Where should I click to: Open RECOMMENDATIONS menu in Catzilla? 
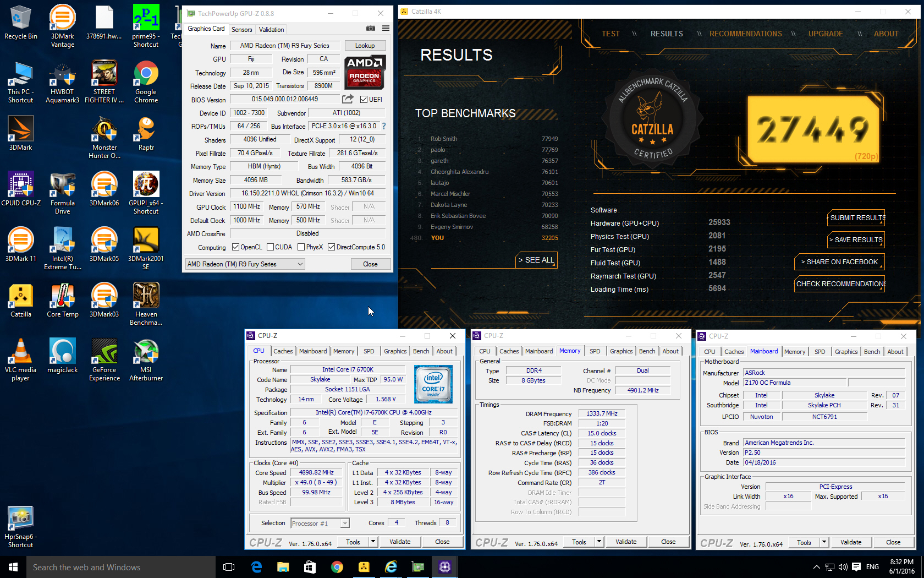[x=745, y=34]
